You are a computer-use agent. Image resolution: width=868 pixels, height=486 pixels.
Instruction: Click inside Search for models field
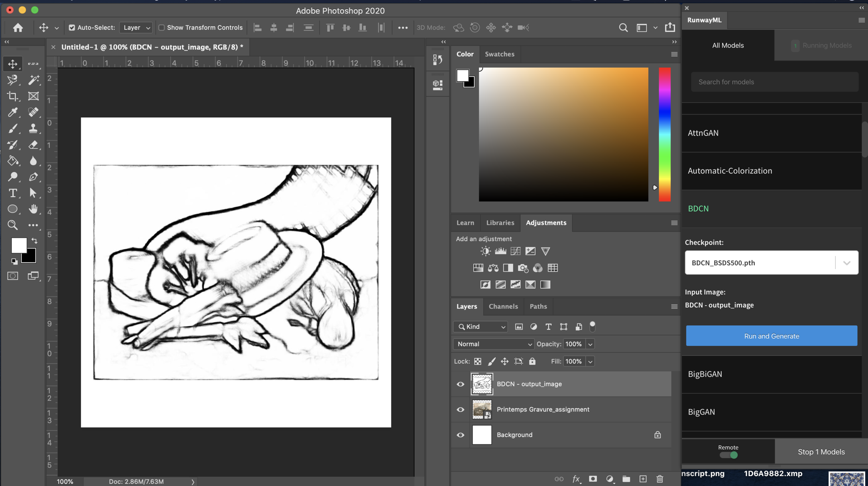pyautogui.click(x=774, y=82)
